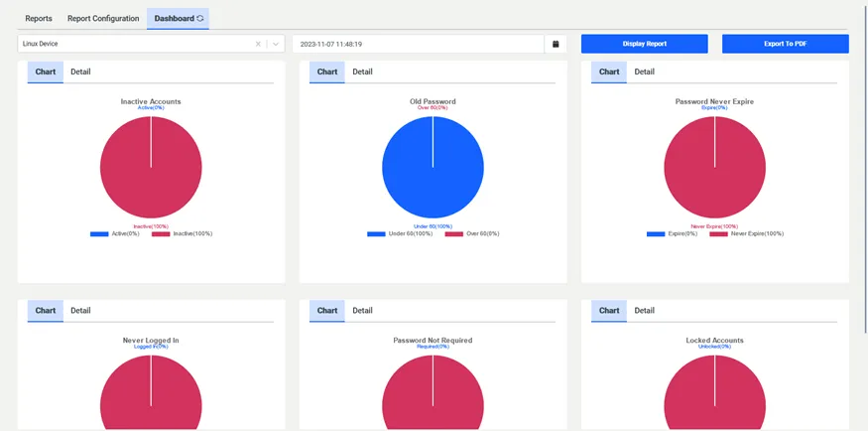The height and width of the screenshot is (431, 868).
Task: Toggle the red Over 60(0%) legend swatch
Action: pyautogui.click(x=454, y=233)
